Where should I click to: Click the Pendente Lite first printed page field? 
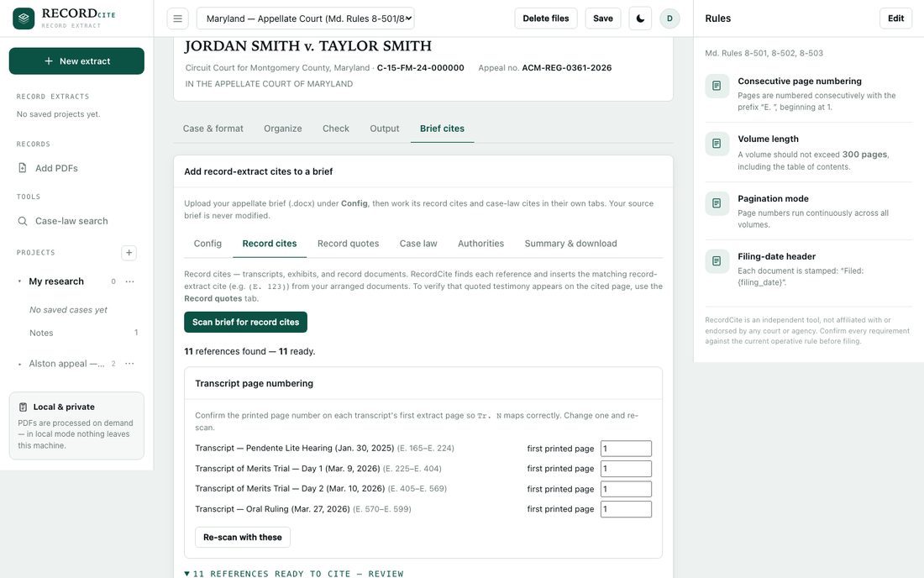point(626,449)
